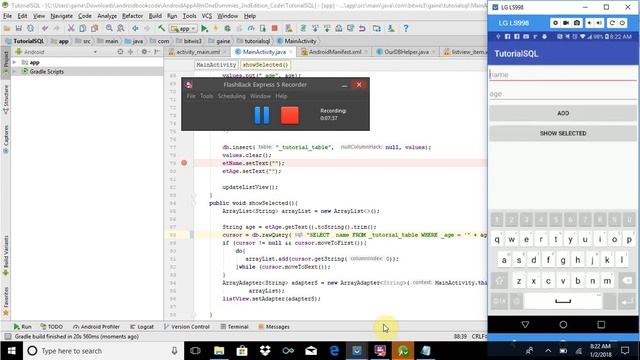Stop the FlashBack recording

pos(290,115)
